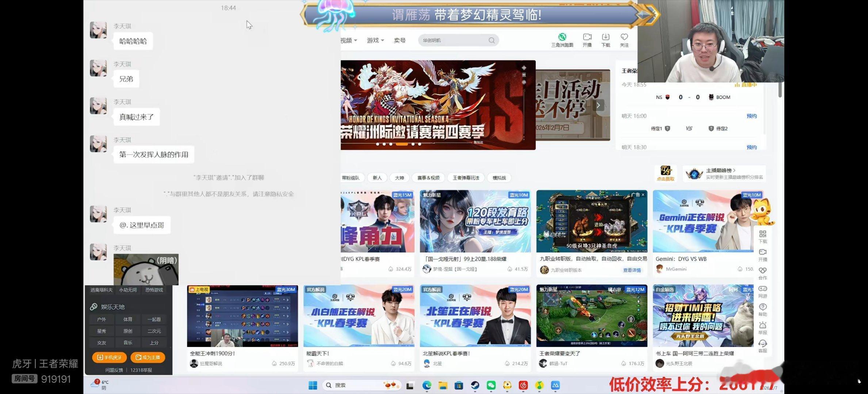Expand the 视频 dropdown in navigation
The width and height of the screenshot is (868, 394).
pyautogui.click(x=348, y=40)
